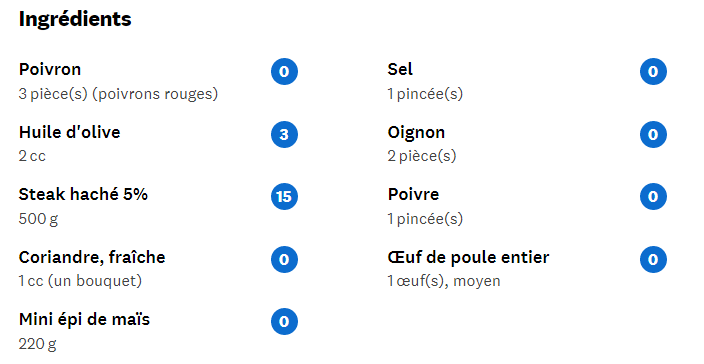Open the Œuf de poule entier ingredient

pos(468,258)
